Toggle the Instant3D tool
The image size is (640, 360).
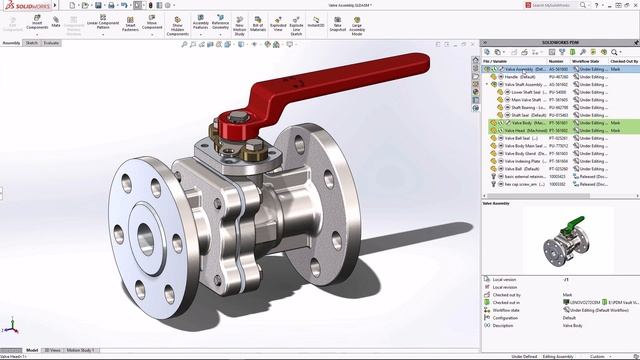click(x=316, y=22)
